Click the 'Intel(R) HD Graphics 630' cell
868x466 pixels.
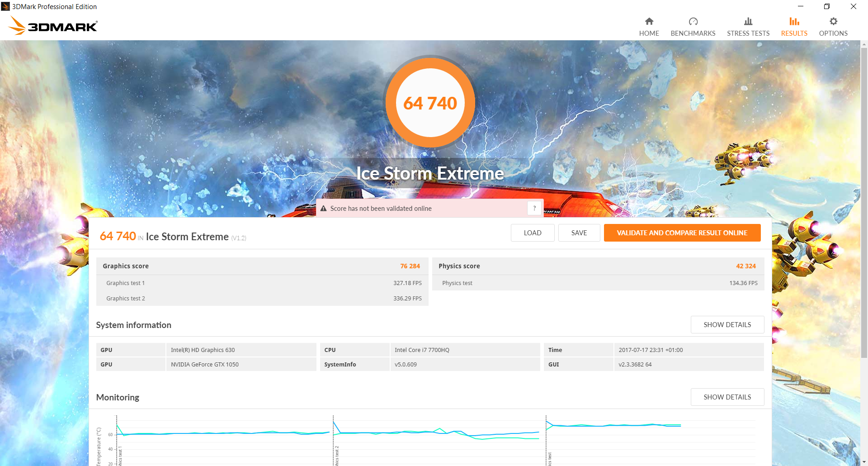tap(241, 350)
